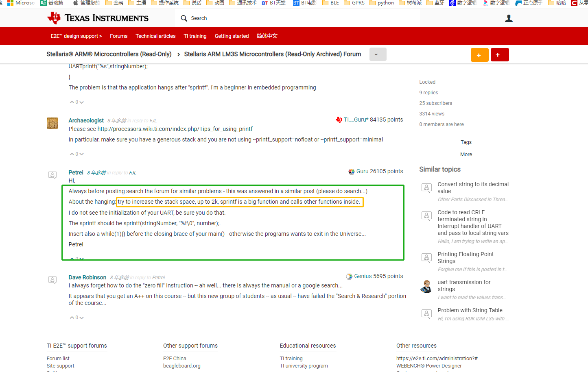This screenshot has height=372, width=588.
Task: Open the user profile icon
Action: tap(509, 18)
